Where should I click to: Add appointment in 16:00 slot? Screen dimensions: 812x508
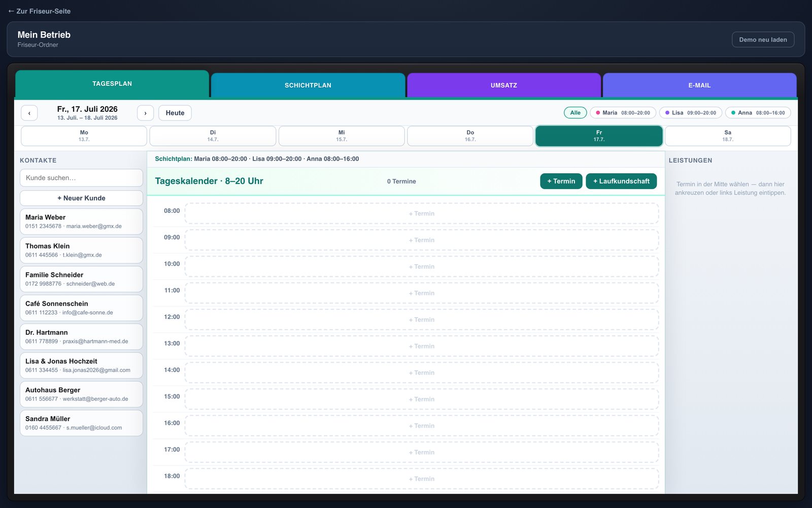click(422, 426)
